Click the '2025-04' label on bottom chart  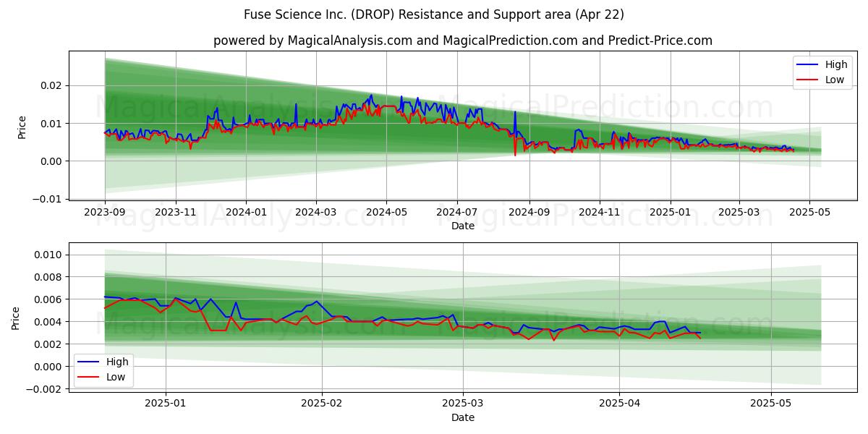[620, 404]
